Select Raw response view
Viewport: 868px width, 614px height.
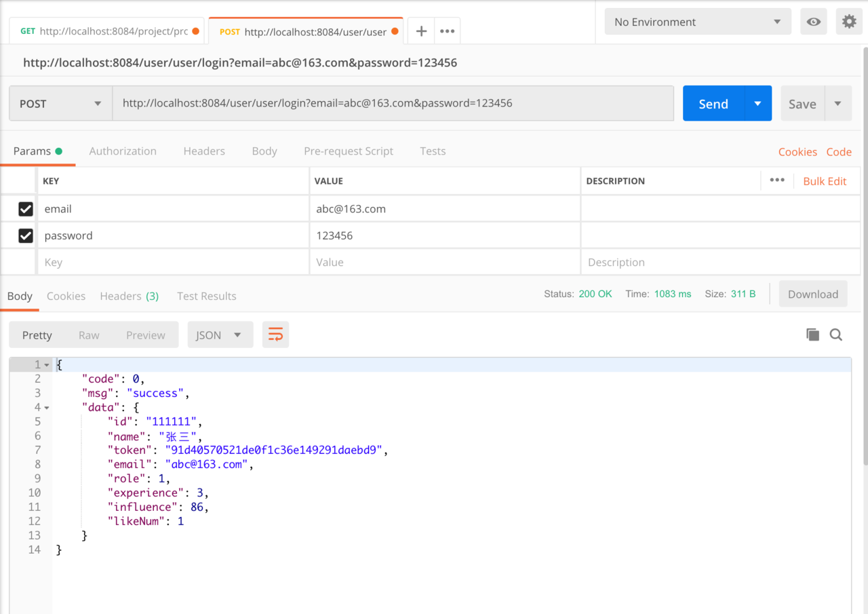(x=89, y=334)
